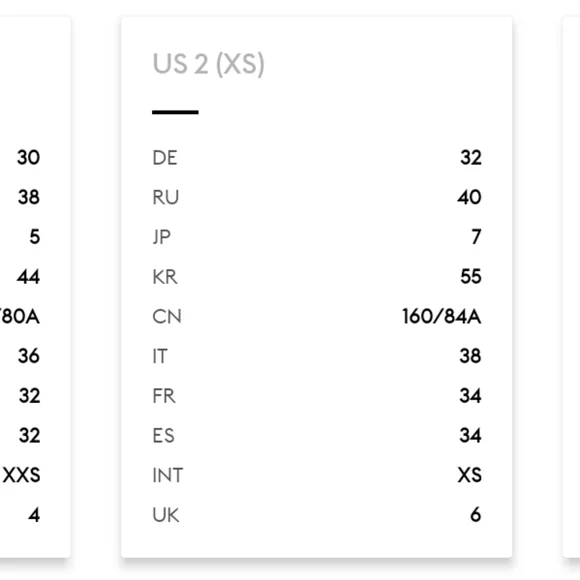The image size is (580, 580).
Task: Click the CN value 160/84A
Action: 442,317
